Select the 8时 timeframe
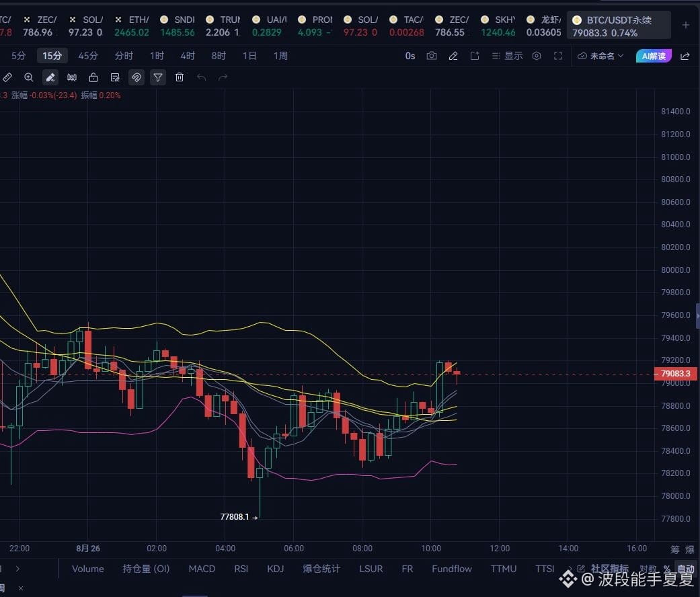The image size is (700, 597). coord(219,56)
